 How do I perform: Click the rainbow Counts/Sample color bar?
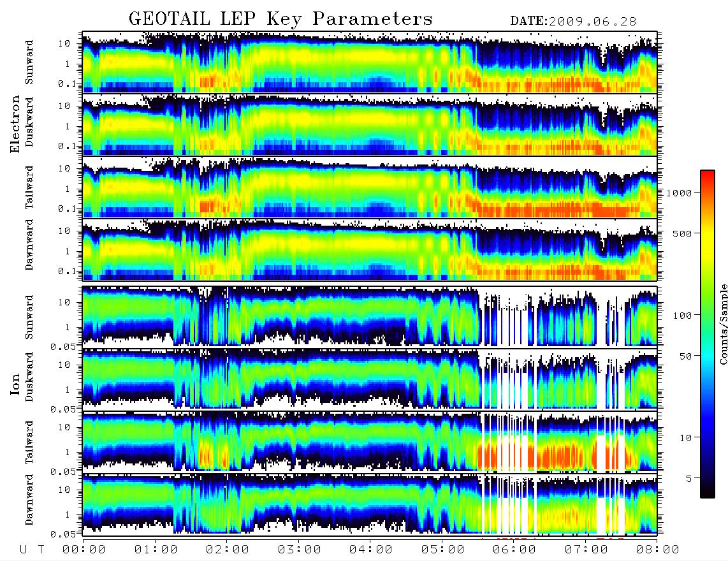[708, 334]
